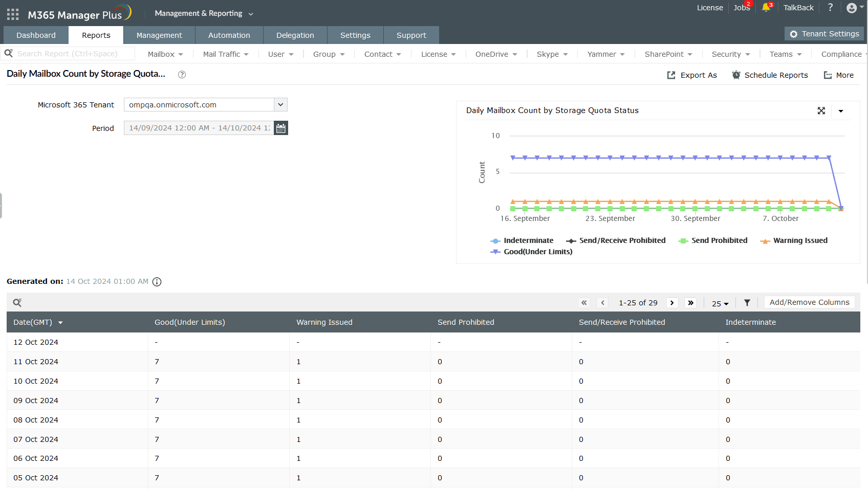Open the apps grid launcher icon

click(13, 14)
